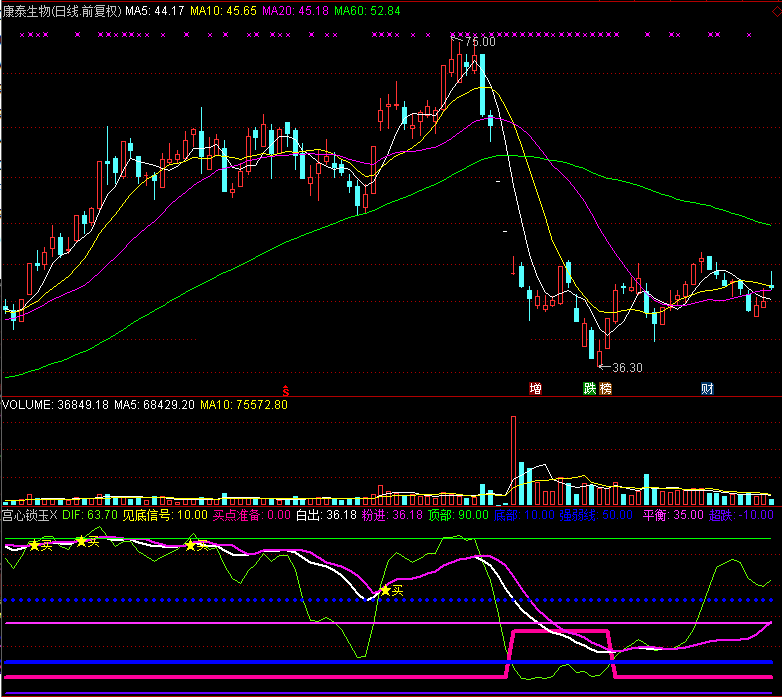Click the blue 财 financial report marker
782x697 pixels.
click(707, 388)
